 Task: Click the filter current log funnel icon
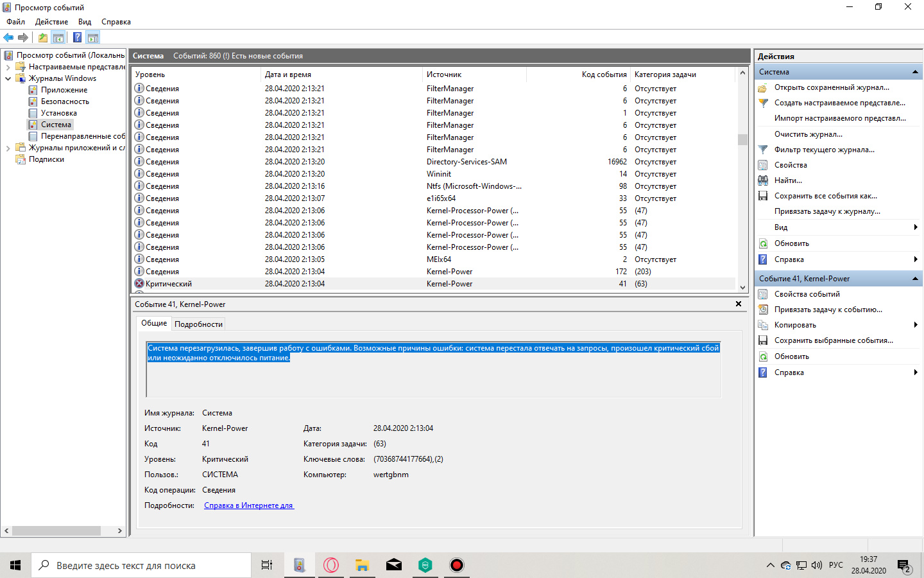(x=763, y=150)
